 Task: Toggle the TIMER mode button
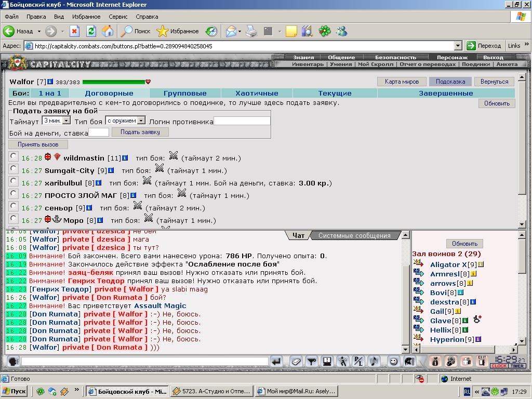click(517, 366)
